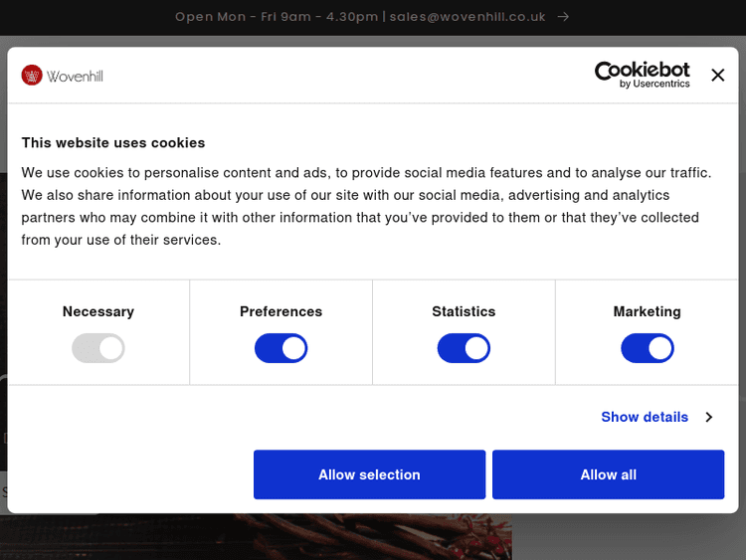Click the chevron beside Show details
The width and height of the screenshot is (746, 560).
coord(708,417)
